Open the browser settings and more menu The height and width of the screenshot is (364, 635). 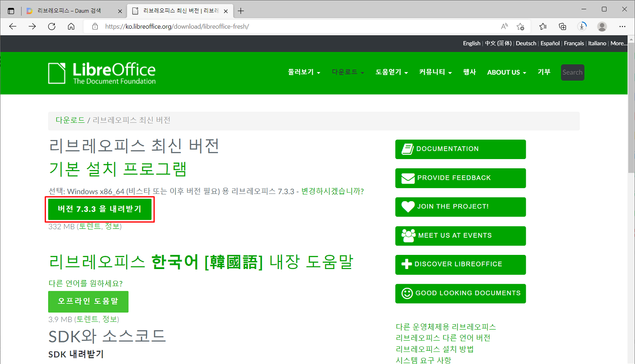pos(622,27)
